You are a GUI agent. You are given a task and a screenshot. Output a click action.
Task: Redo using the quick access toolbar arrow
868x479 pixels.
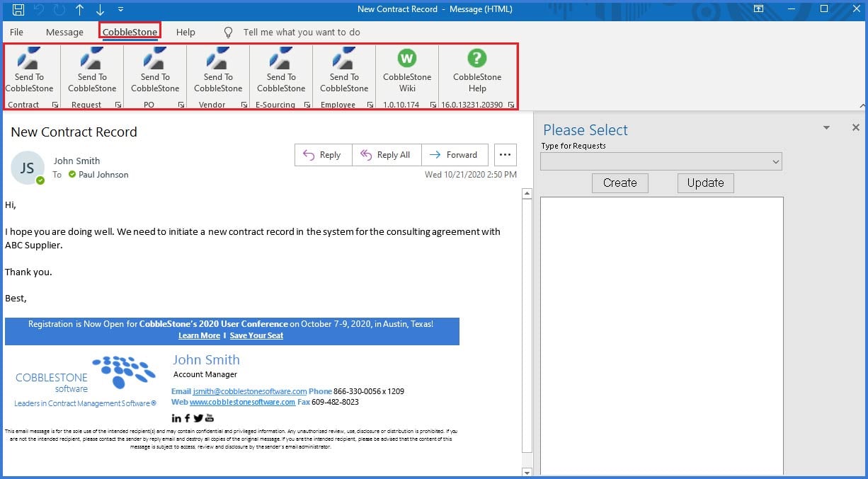tap(59, 9)
